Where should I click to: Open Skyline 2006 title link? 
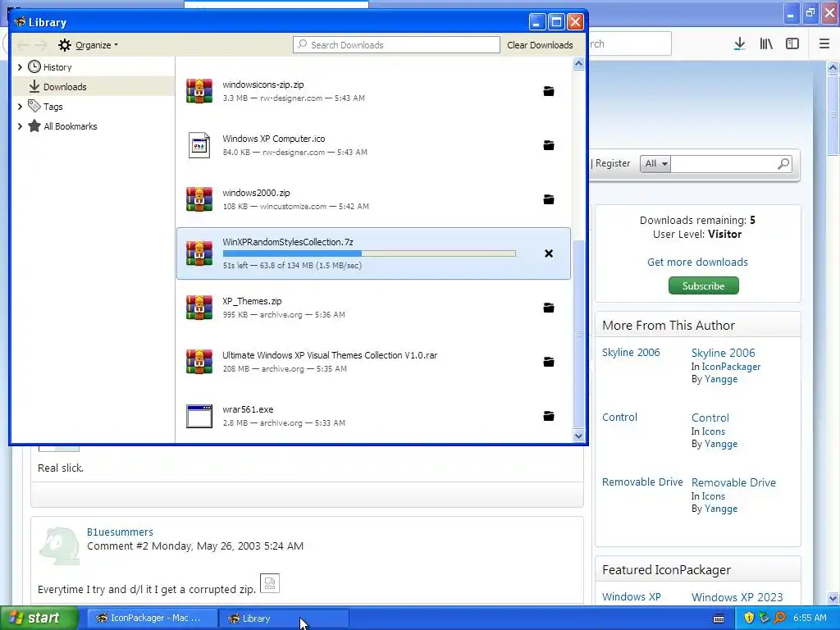724,353
